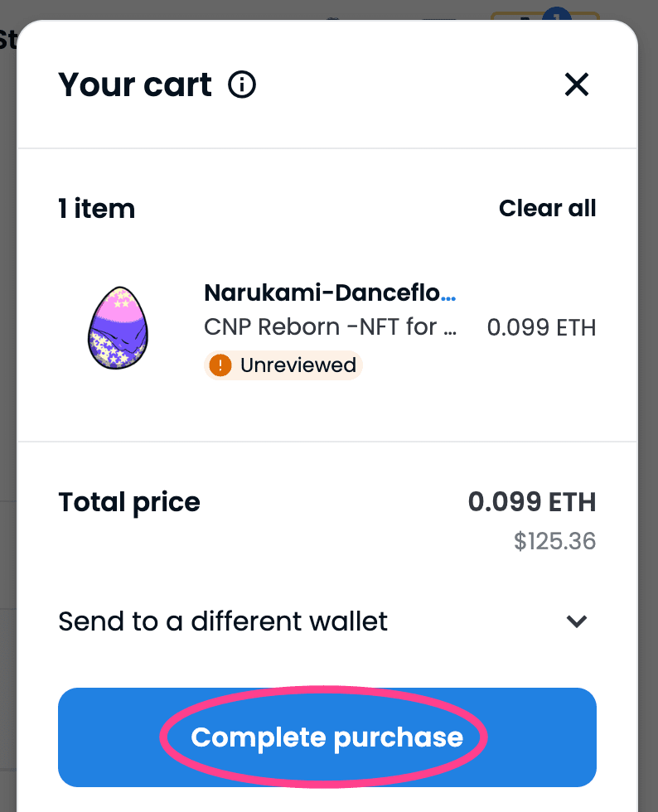Screen dimensions: 658x812
Task: Click the Unreviewed badge label text
Action: point(298,365)
